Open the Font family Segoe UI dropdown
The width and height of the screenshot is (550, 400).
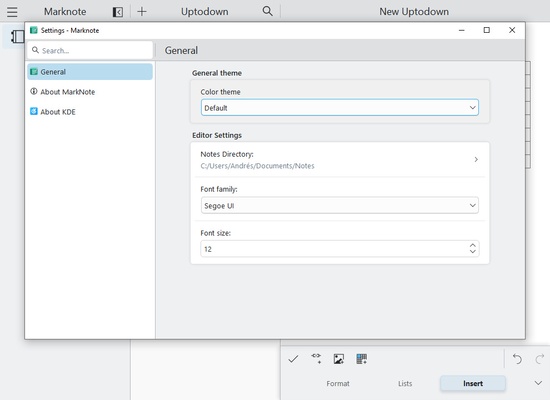[x=340, y=206]
